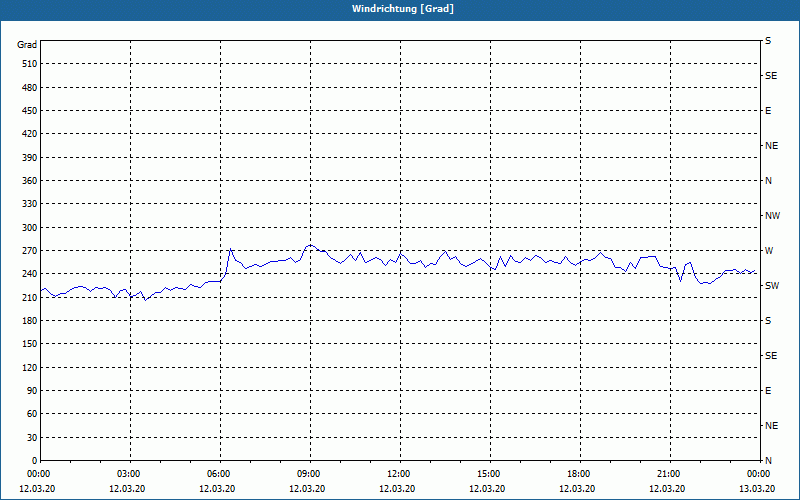Click the E compass label level with 450
The height and width of the screenshot is (500, 800).
pos(768,111)
